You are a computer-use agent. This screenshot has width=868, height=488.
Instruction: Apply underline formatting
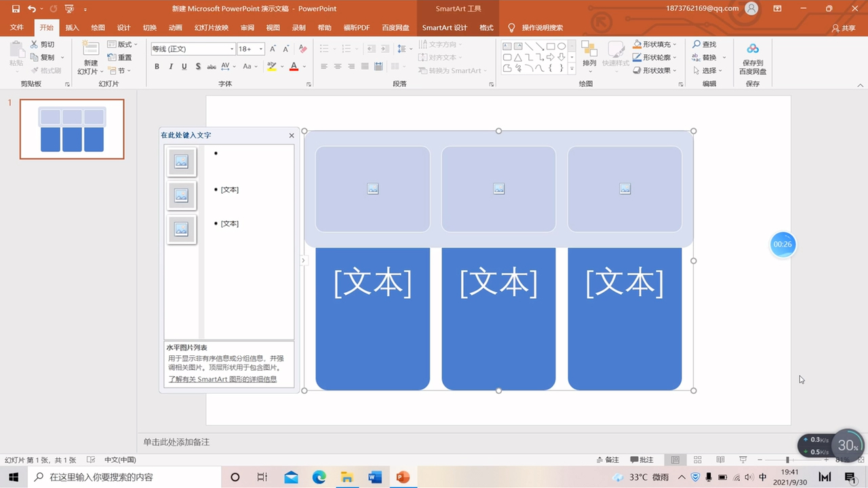point(184,66)
